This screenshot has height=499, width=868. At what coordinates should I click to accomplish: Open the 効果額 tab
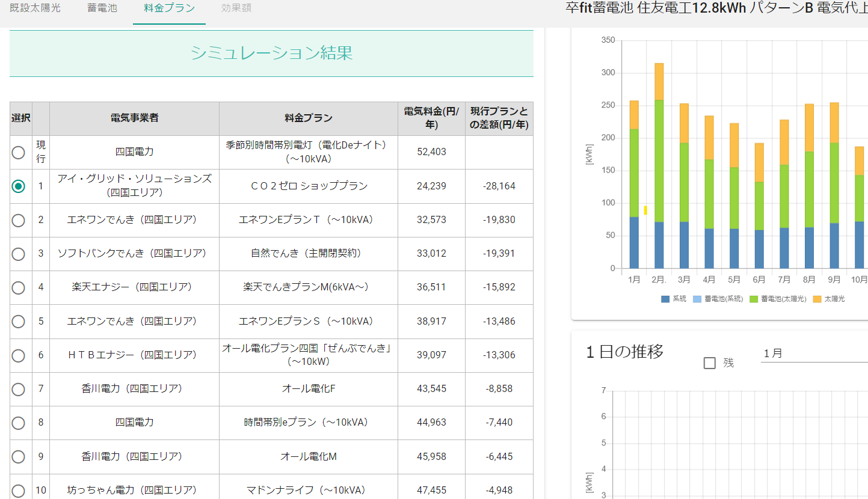[236, 8]
